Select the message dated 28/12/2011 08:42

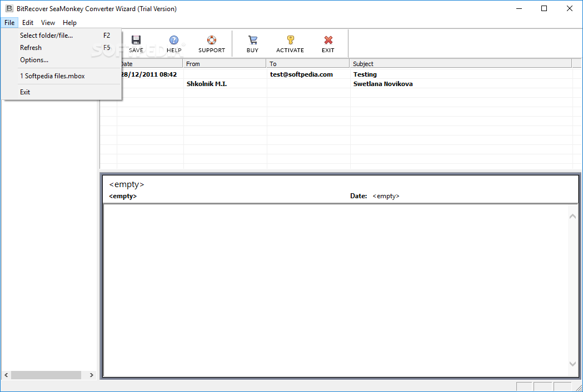tap(149, 74)
